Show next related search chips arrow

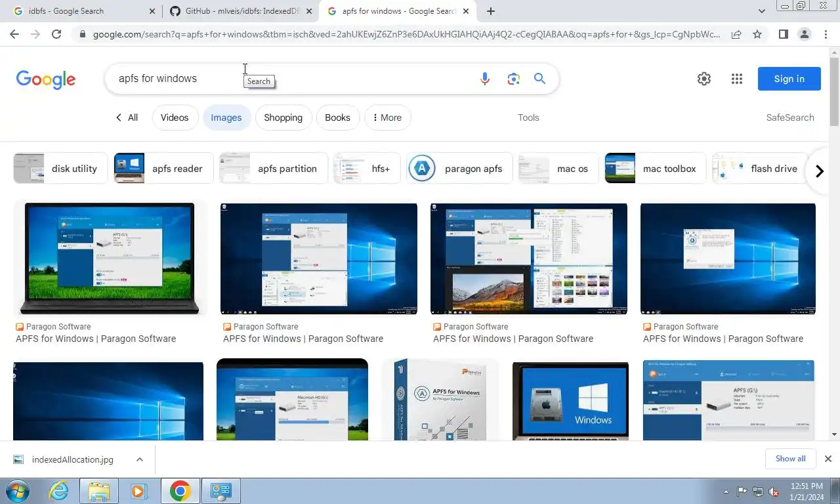coord(819,171)
